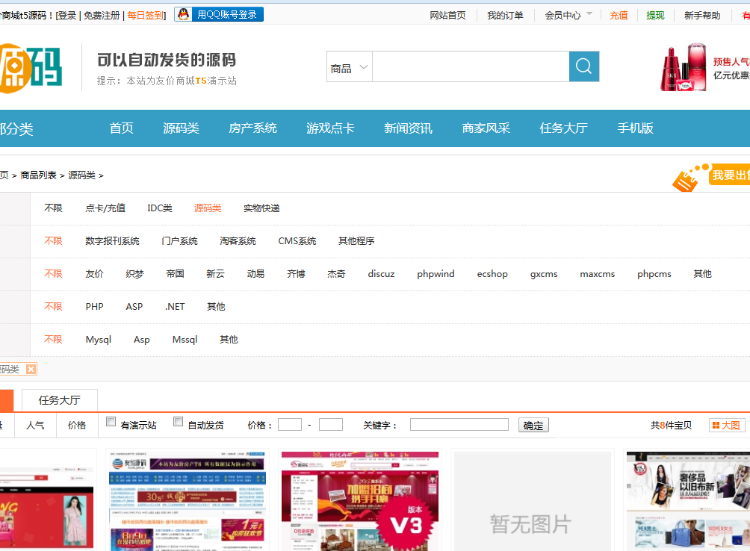Select ecshop brand filter

(492, 274)
